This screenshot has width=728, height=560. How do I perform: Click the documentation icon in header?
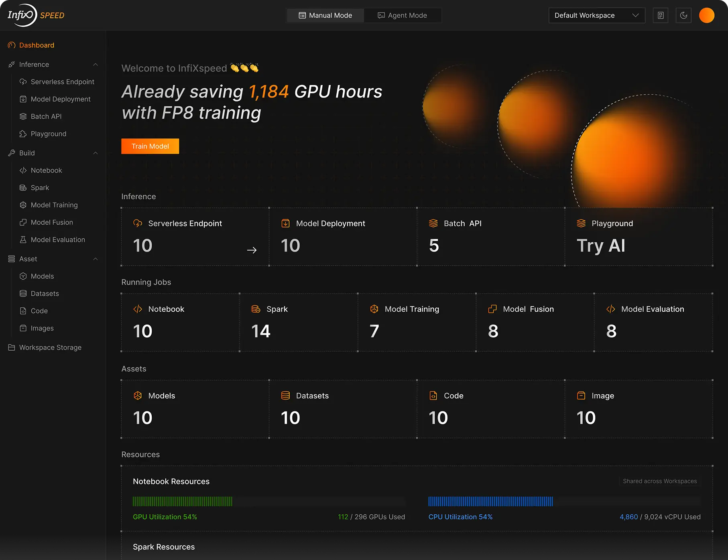tap(661, 15)
